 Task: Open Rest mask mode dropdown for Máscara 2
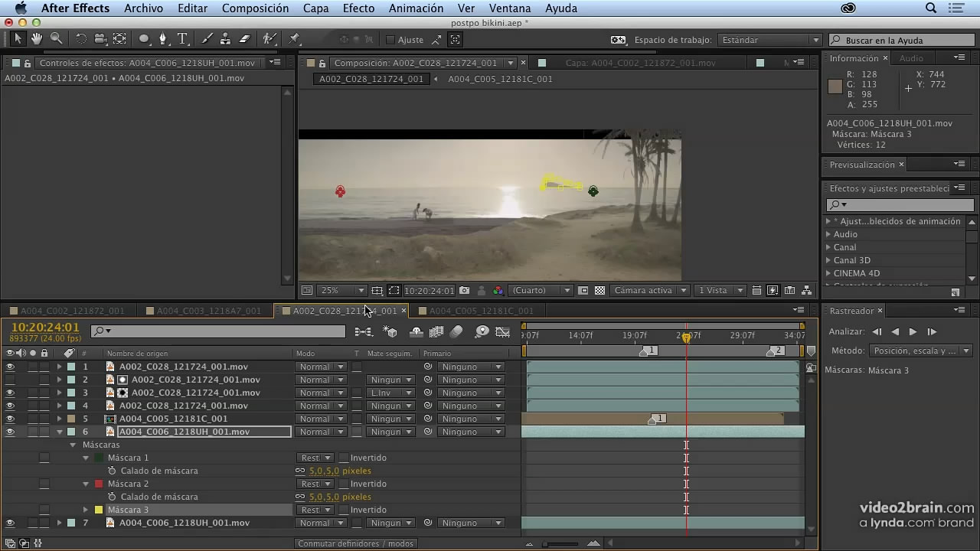[x=315, y=484]
